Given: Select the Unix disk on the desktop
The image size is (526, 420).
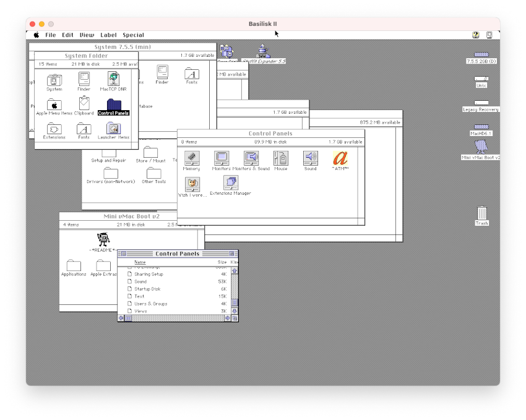Looking at the screenshot, I should [x=481, y=79].
